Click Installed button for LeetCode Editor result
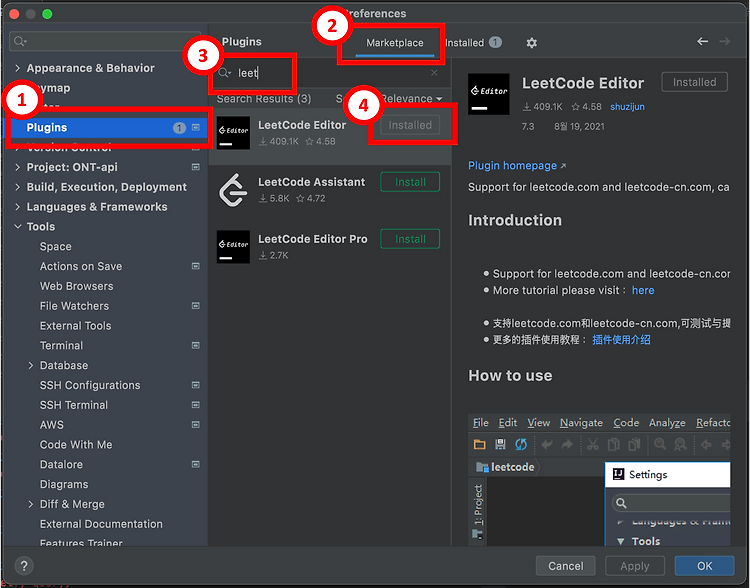The height and width of the screenshot is (588, 750). [410, 125]
